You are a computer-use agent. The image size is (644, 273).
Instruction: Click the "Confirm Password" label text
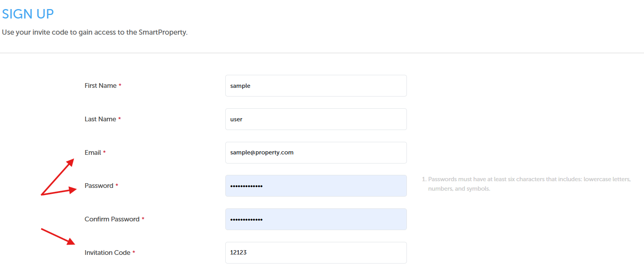112,219
